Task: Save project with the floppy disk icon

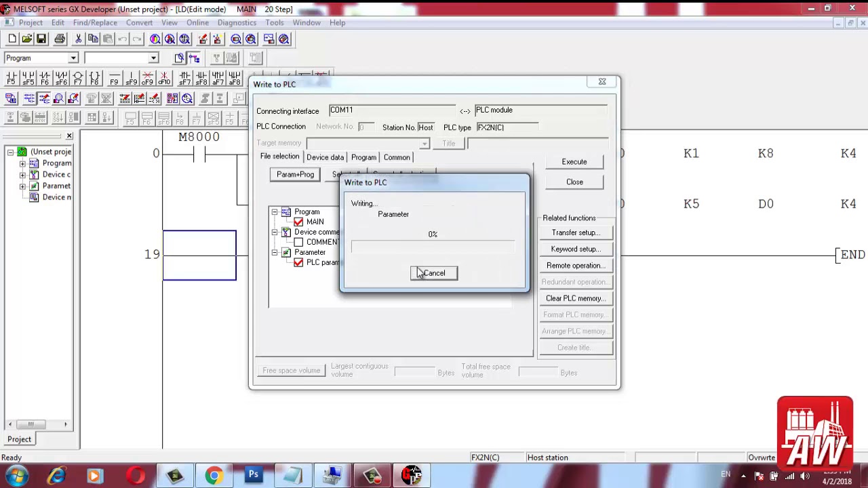Action: [x=41, y=39]
